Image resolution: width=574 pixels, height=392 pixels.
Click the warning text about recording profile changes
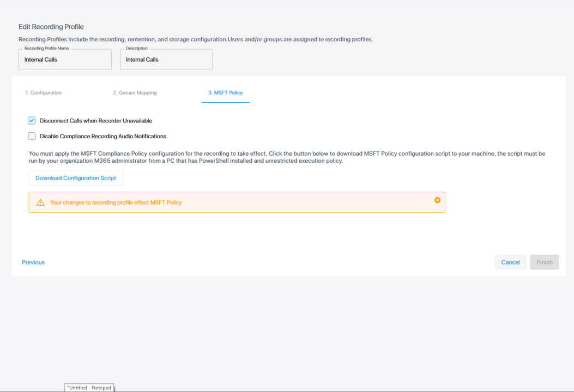click(116, 203)
